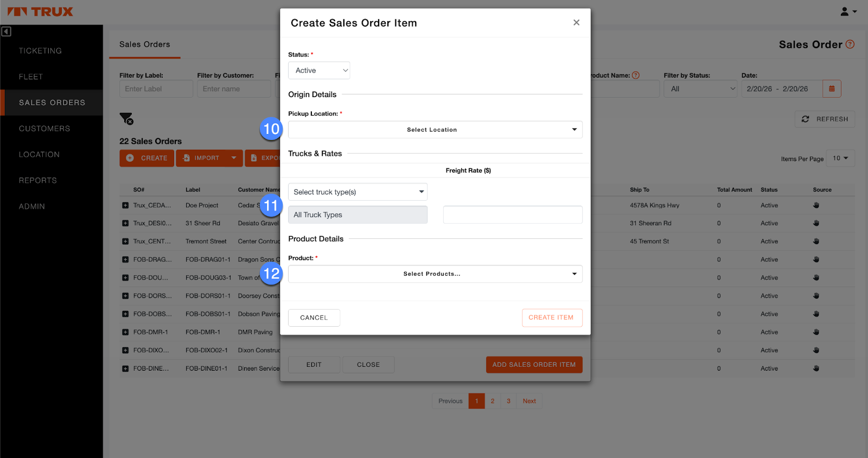Click the source hand icon for Trux_CEDA row

pos(816,205)
